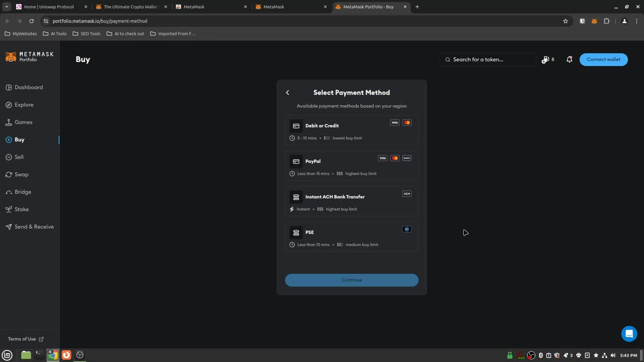Screen dimensions: 644x362
Task: Click the Visa logo in the PayPal row
Action: coord(383,158)
